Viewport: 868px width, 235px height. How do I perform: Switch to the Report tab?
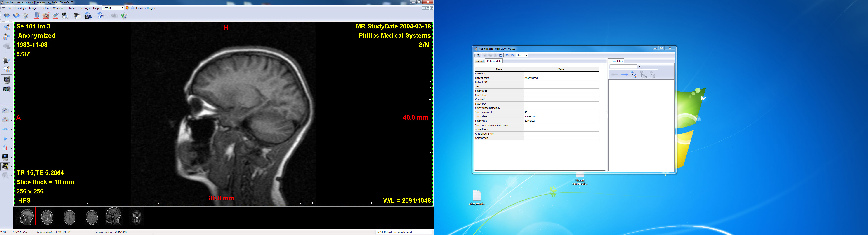[479, 61]
